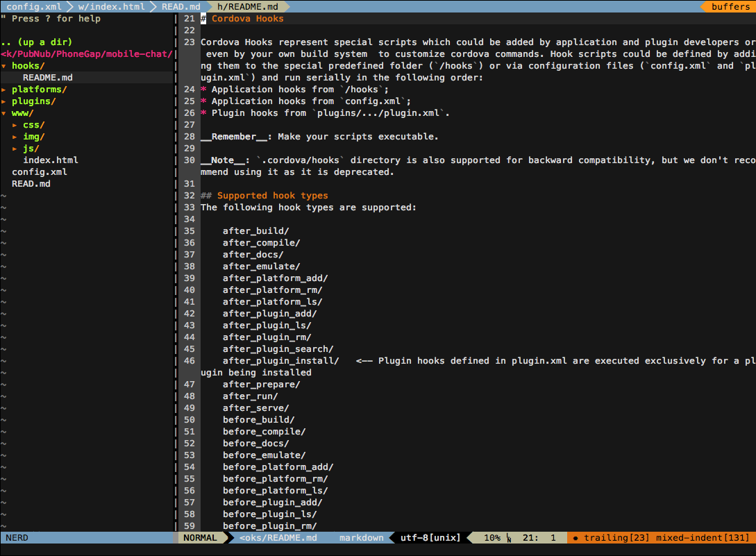Open index.html in file tree
756x556 pixels.
50,160
